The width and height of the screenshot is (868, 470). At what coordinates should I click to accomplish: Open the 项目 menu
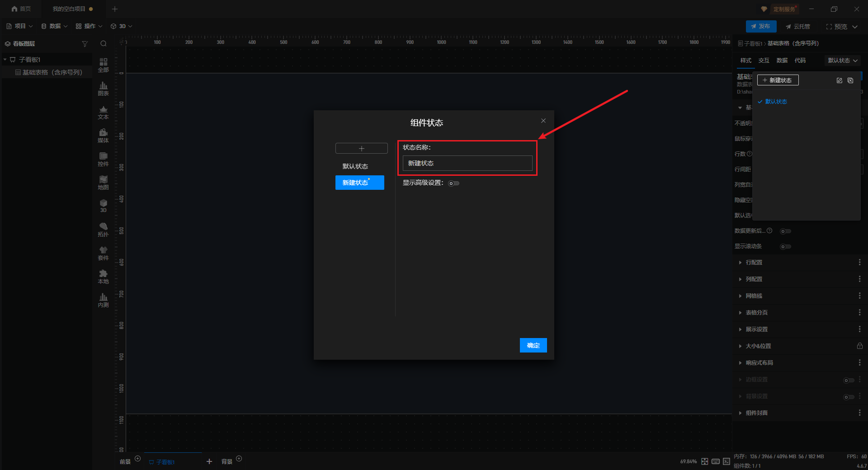coord(20,26)
